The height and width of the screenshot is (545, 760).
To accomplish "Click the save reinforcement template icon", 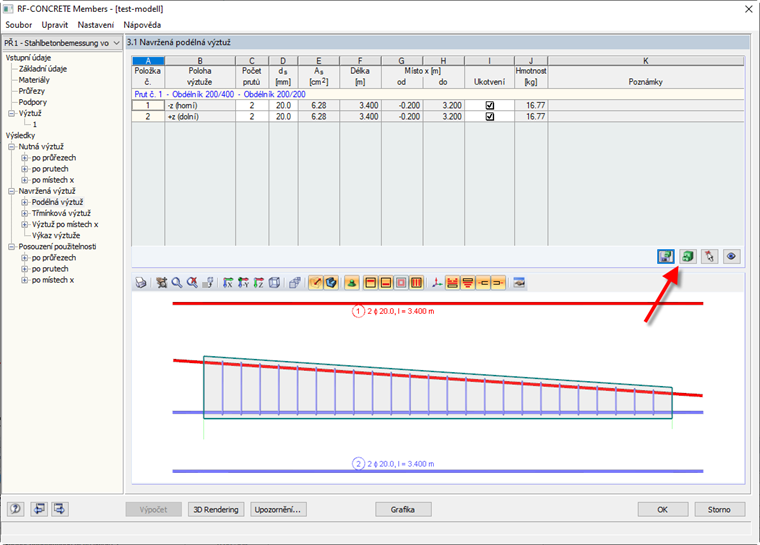I will tap(666, 256).
